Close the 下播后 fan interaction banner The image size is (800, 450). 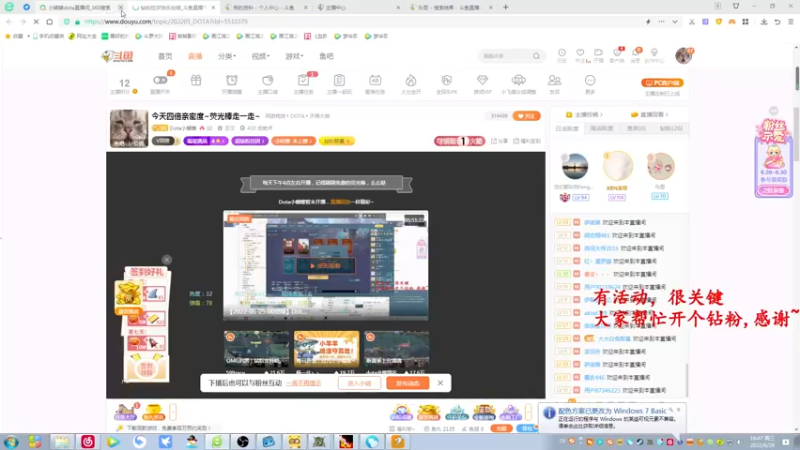(x=440, y=383)
